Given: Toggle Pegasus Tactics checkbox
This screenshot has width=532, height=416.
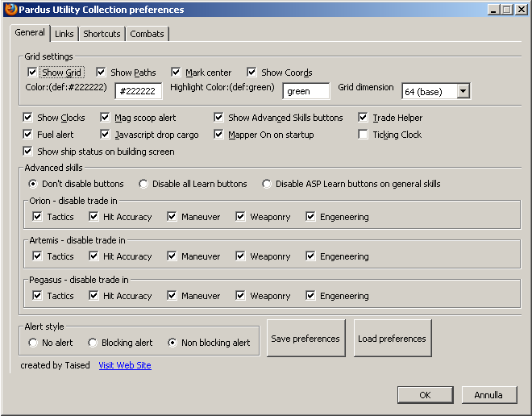Looking at the screenshot, I should tap(37, 296).
